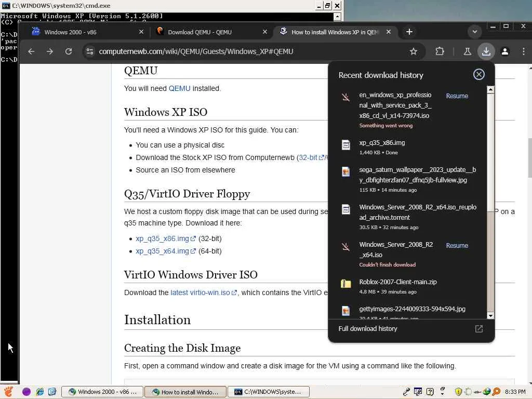This screenshot has width=532, height=399.
Task: Resume the Windows_Server_2008_R2_x64.iso download
Action: (457, 246)
